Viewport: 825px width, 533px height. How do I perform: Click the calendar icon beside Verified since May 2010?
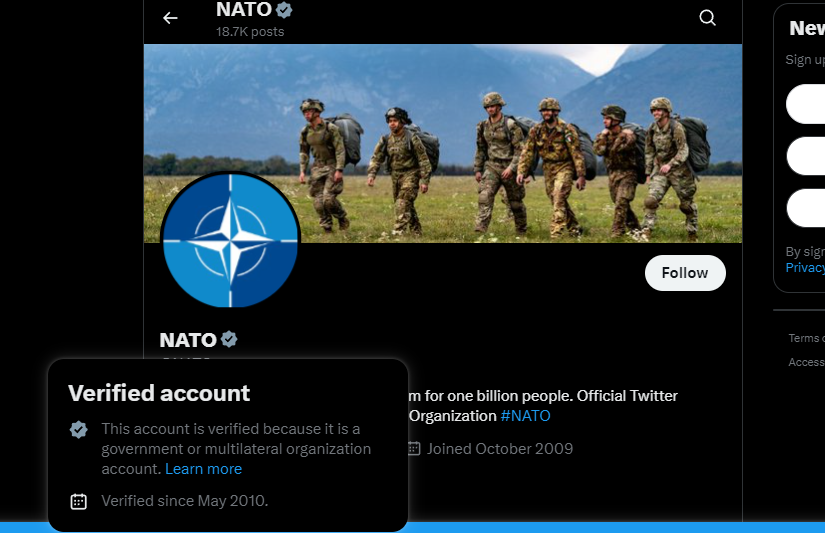point(78,501)
